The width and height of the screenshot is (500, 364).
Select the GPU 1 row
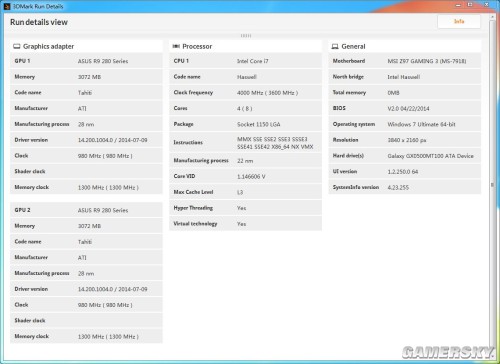pos(86,61)
